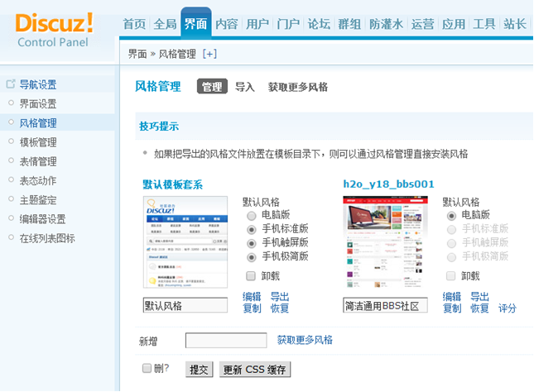Check 卸载 checkbox for 默认模板套系
534x392 pixels.
pyautogui.click(x=251, y=275)
